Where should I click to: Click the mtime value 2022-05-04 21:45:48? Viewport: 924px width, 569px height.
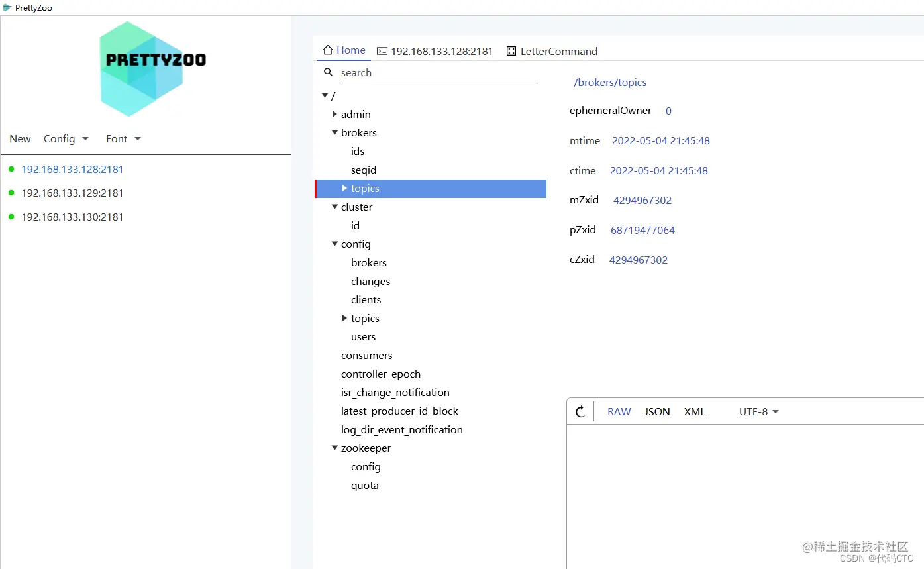click(x=660, y=140)
